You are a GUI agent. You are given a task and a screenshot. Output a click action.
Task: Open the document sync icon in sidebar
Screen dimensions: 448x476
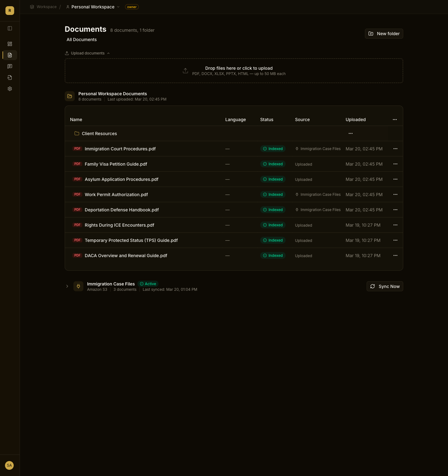tap(10, 78)
